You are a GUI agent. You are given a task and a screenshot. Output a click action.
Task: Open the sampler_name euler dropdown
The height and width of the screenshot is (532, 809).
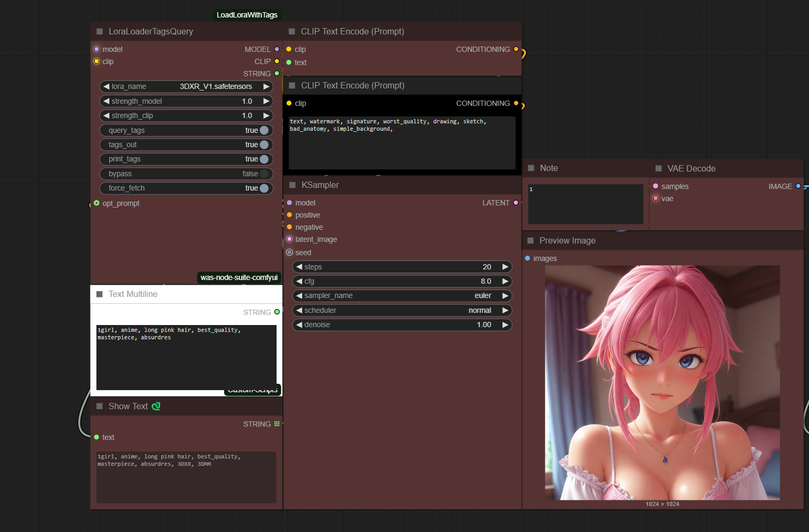coord(402,296)
